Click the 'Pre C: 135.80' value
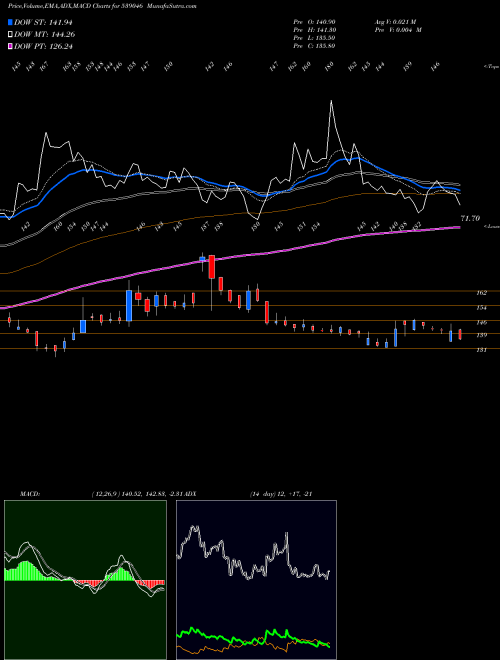500x660 pixels. 314,46
